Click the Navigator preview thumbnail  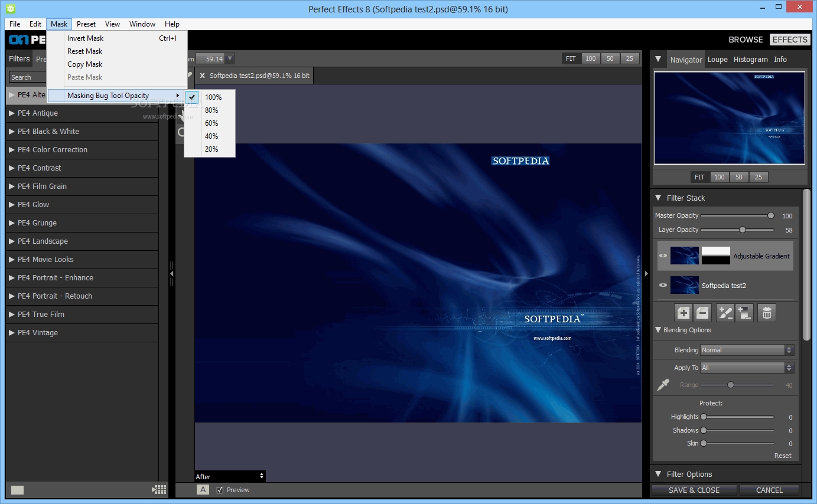(730, 118)
